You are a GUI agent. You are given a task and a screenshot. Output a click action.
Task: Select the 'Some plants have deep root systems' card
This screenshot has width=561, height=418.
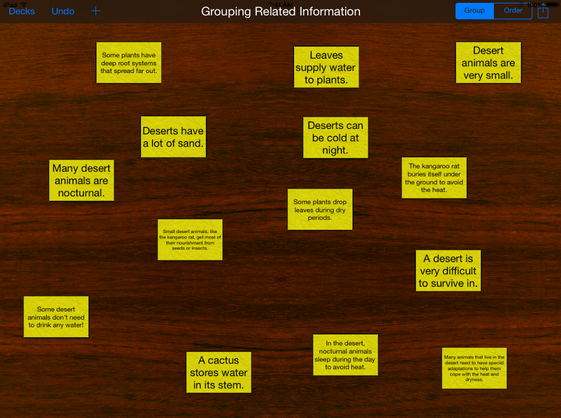tap(129, 63)
